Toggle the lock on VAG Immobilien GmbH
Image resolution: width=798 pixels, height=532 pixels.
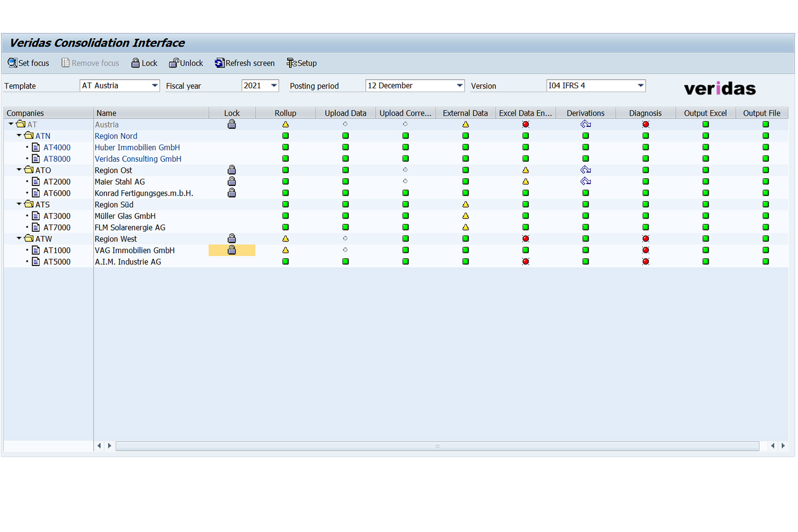tap(232, 250)
